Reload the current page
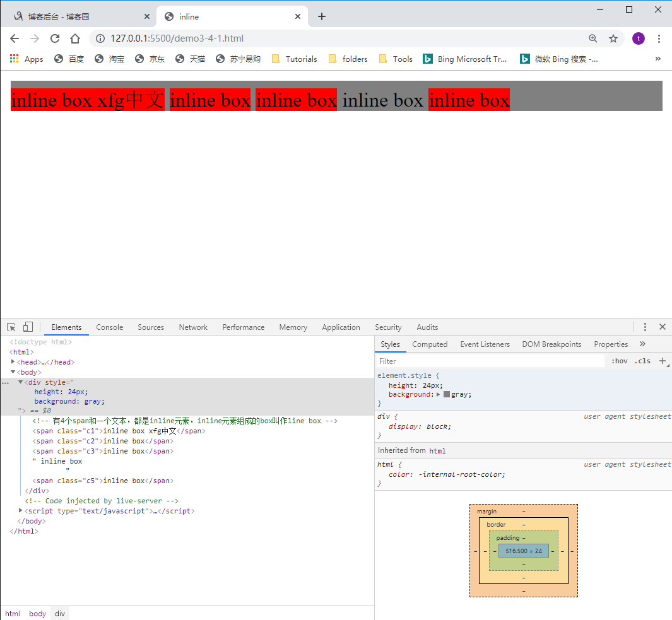Screen dimensions: 672x620 [x=55, y=38]
